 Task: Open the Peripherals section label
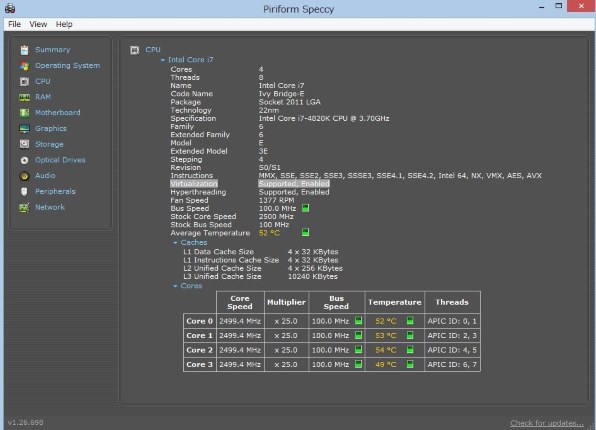point(55,192)
